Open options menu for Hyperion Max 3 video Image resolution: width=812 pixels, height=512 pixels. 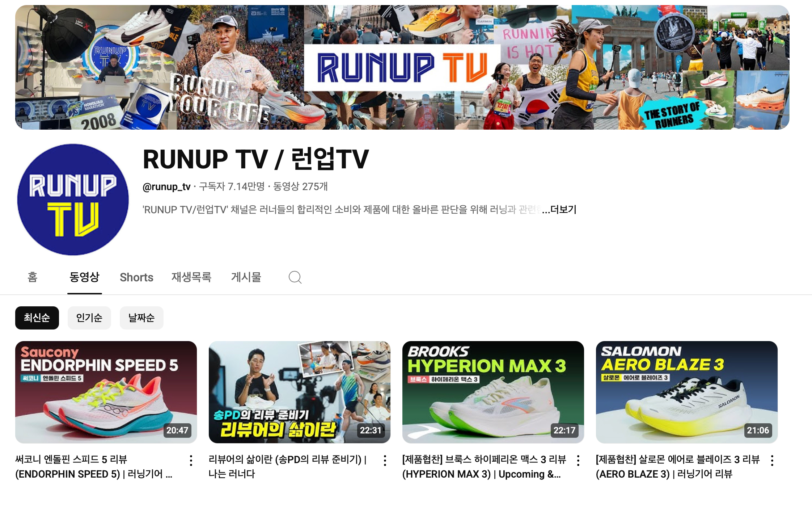tap(578, 461)
